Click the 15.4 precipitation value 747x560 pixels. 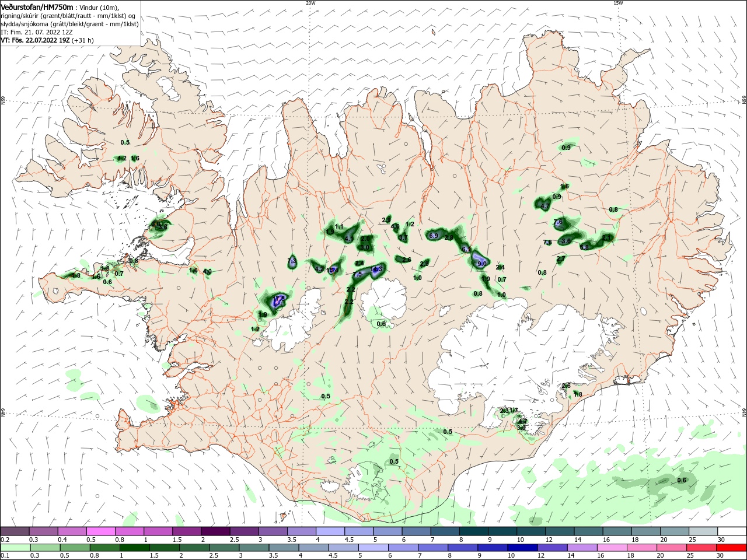pos(333,269)
